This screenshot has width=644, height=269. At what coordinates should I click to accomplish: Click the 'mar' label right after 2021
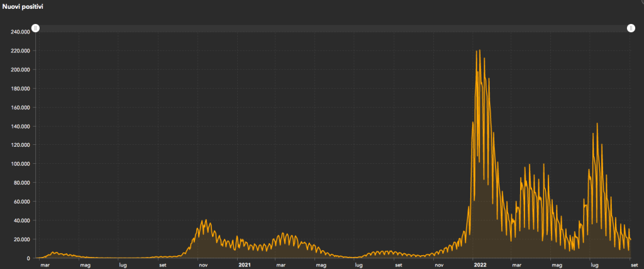280,265
